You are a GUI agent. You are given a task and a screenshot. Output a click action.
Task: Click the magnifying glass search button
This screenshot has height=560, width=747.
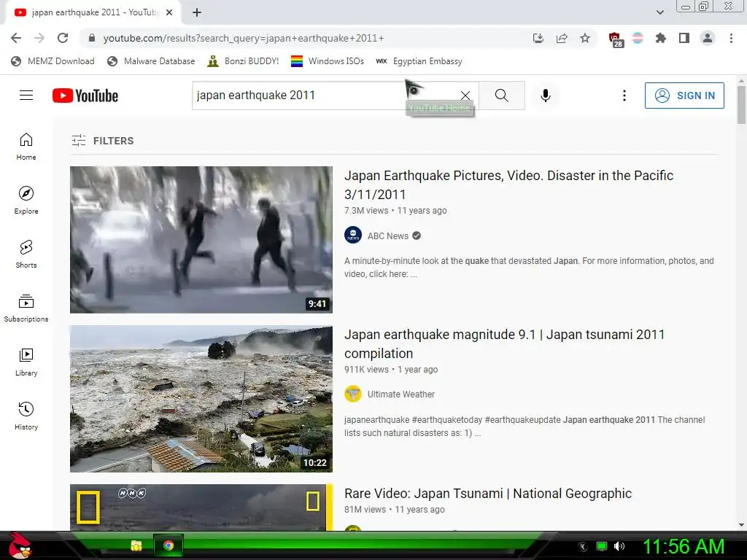[502, 96]
